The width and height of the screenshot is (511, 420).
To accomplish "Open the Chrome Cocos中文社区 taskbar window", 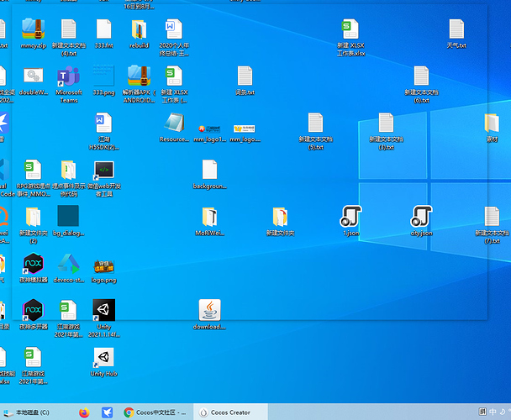I will [155, 412].
